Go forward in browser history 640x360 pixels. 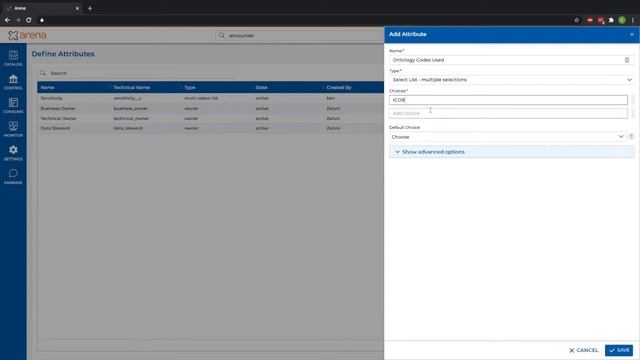[18, 20]
